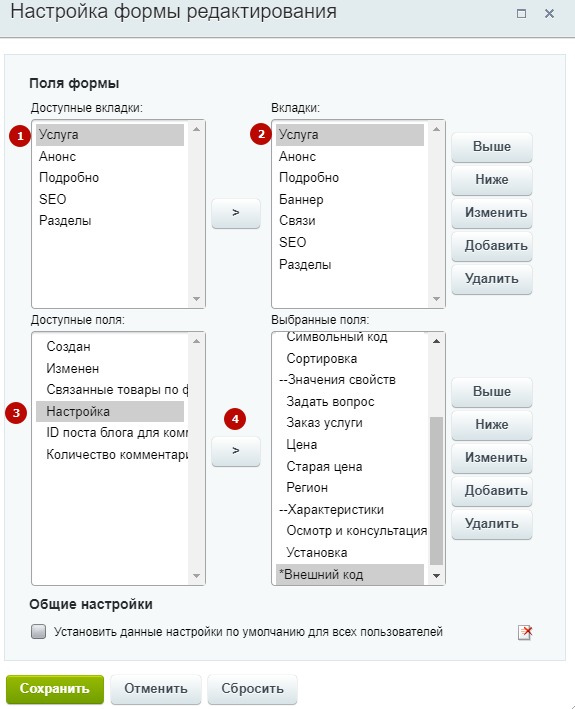Click the Отменить button

coord(156,689)
